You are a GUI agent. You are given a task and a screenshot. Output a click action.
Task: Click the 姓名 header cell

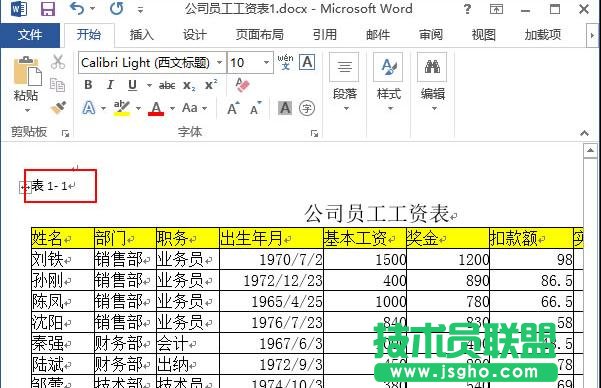(x=62, y=238)
